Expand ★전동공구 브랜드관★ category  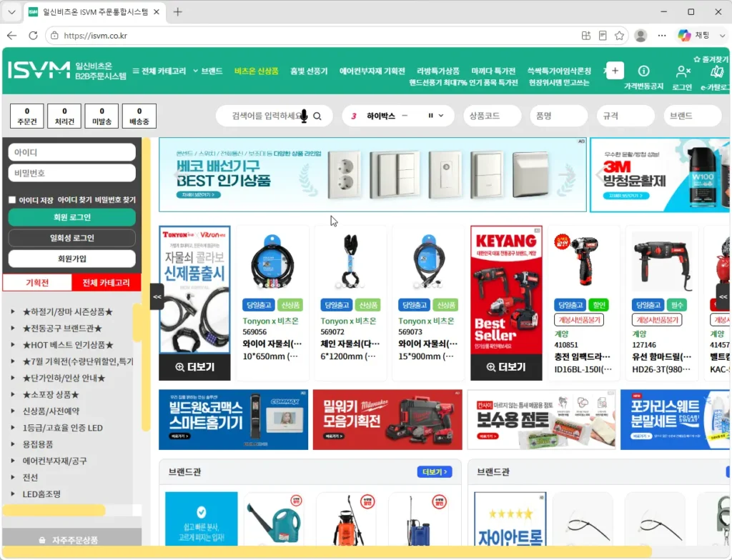click(13, 328)
